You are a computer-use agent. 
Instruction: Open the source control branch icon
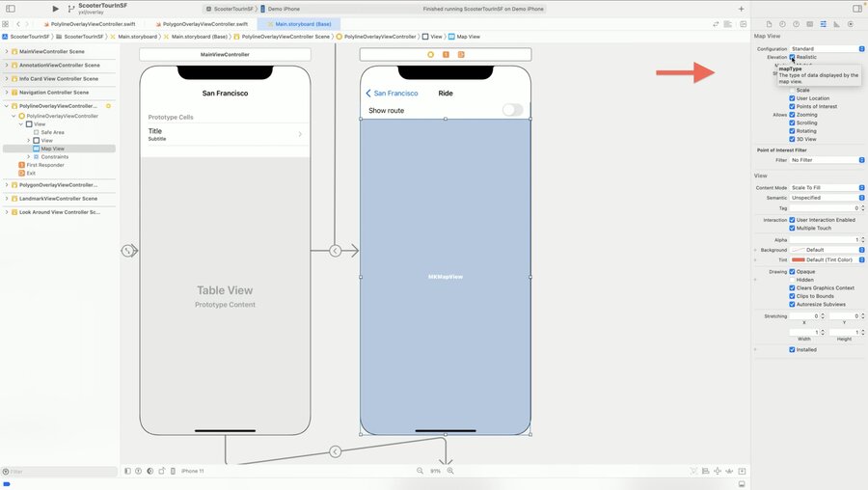[70, 9]
